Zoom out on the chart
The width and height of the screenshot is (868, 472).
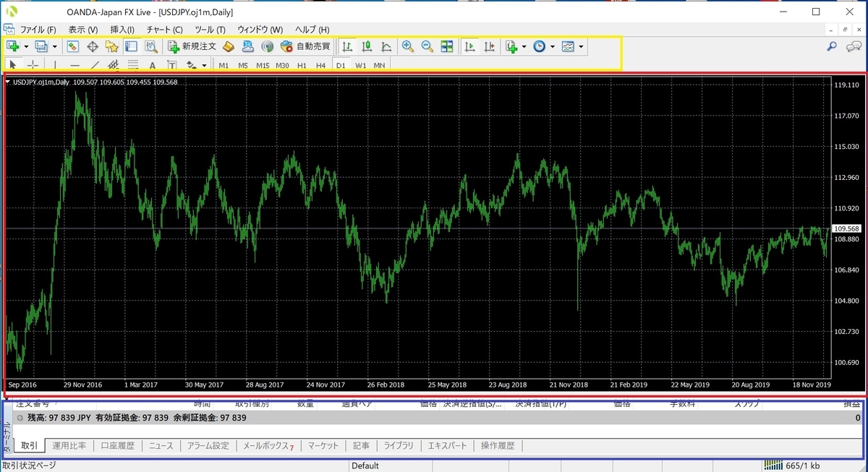[427, 46]
